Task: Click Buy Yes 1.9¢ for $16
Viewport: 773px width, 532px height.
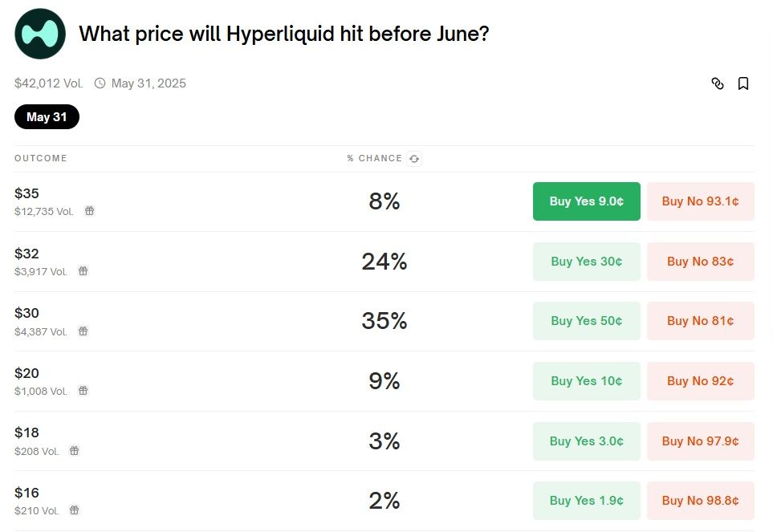Action: pyautogui.click(x=586, y=501)
